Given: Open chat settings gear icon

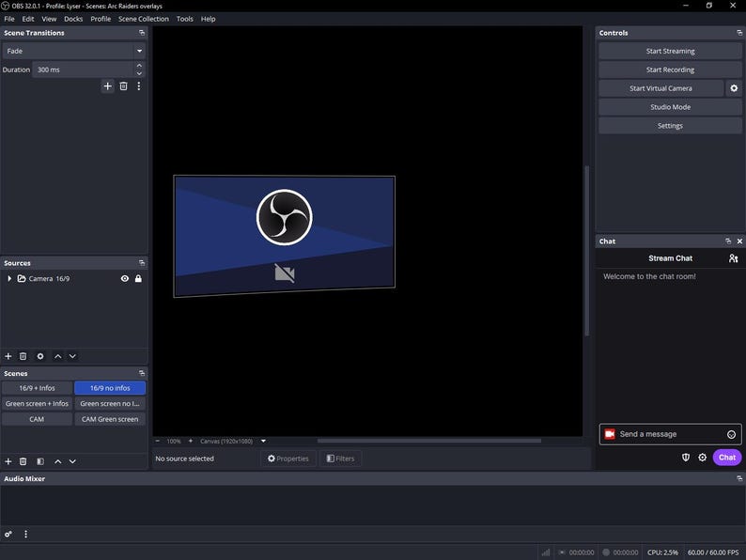Looking at the screenshot, I should coord(702,458).
